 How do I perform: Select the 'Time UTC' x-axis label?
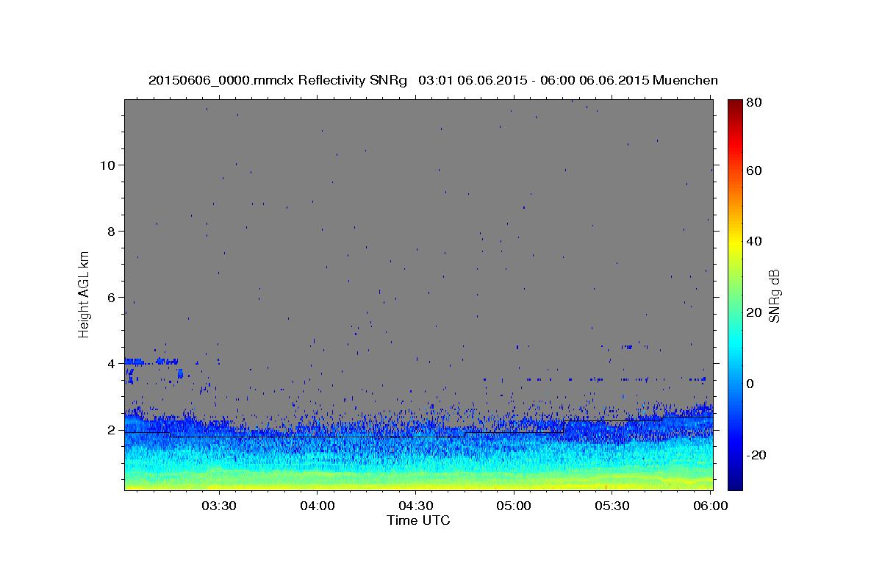pos(418,520)
